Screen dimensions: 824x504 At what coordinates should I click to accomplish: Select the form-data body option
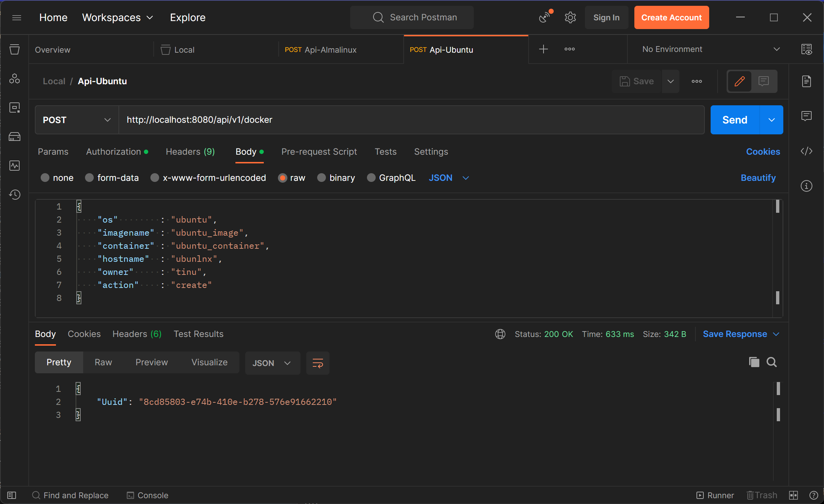click(x=89, y=178)
